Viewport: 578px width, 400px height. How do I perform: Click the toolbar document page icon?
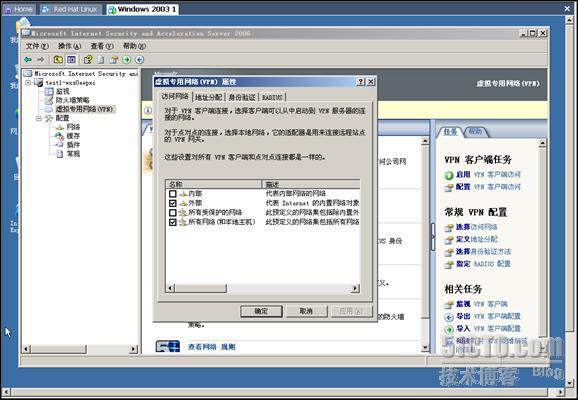click(x=101, y=59)
